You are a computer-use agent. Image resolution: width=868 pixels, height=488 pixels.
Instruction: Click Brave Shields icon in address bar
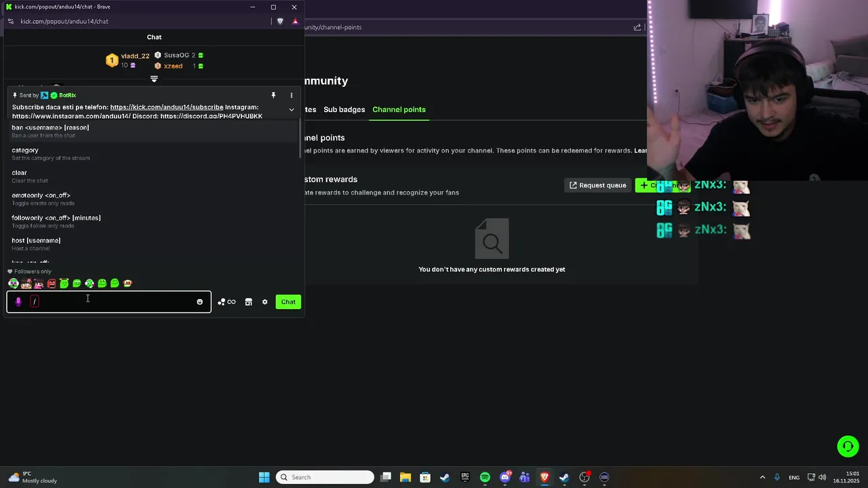point(280,21)
